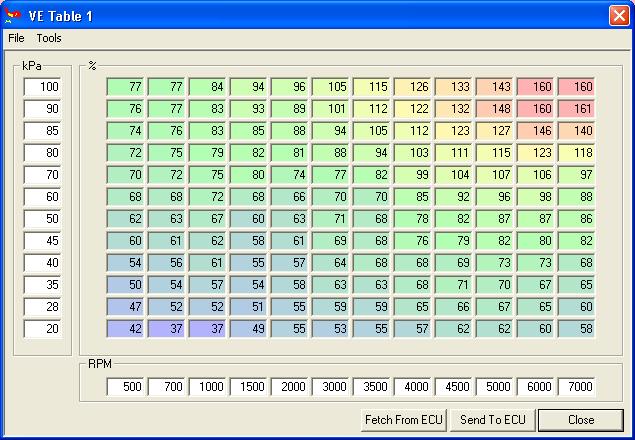Click the Fetch From ECU button

pyautogui.click(x=403, y=420)
